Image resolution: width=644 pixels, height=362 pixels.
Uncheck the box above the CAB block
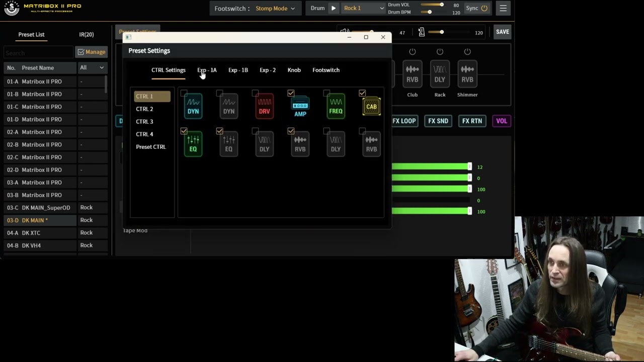[x=362, y=93]
